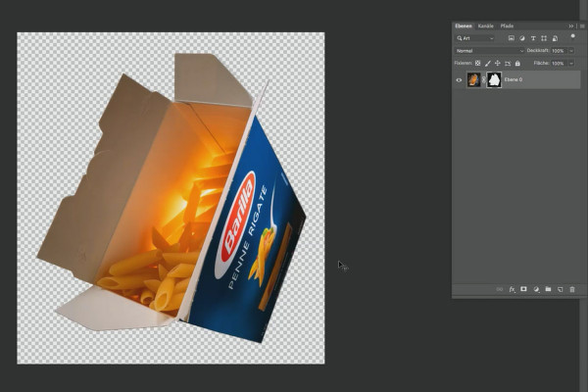Switch to the Ebenen tab
Screen dimensions: 588x392
pos(464,25)
